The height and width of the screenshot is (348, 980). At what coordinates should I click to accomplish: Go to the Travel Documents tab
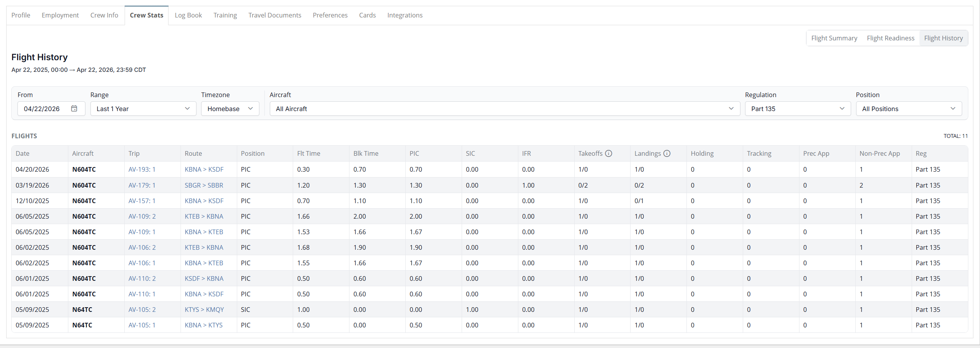tap(275, 15)
